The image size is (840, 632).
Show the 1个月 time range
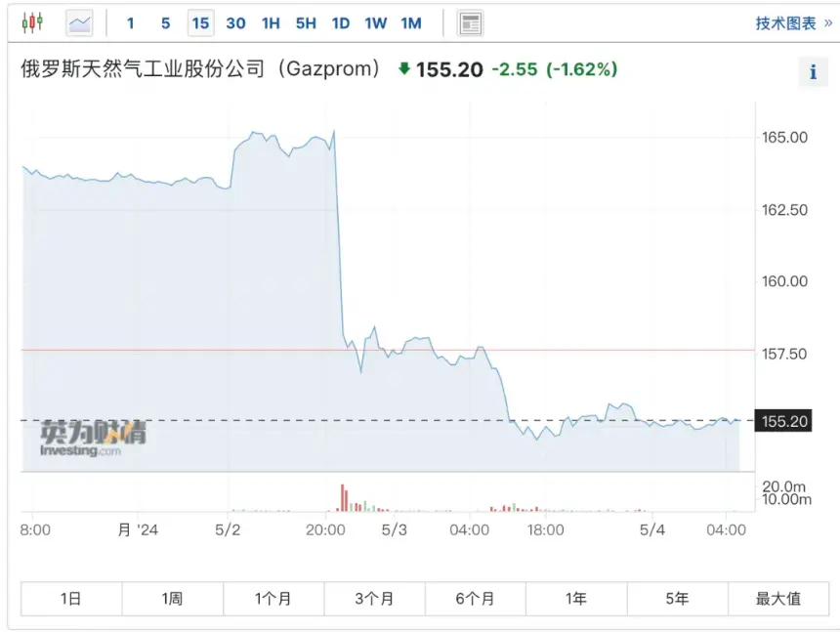point(273,599)
